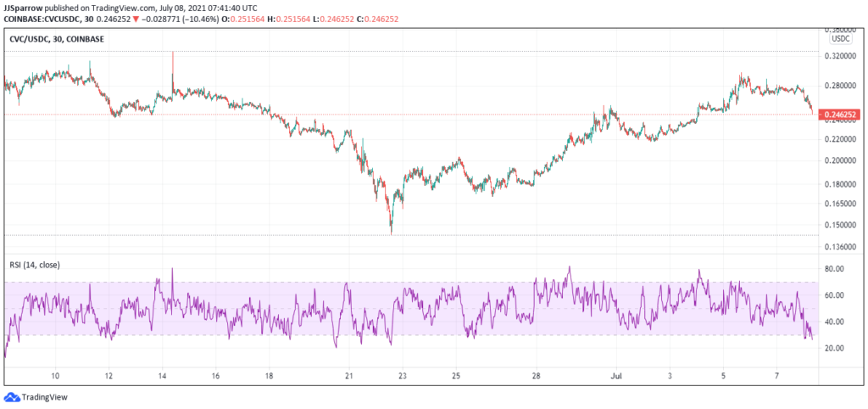Click the price spike candle near the 14th
The width and height of the screenshot is (868, 409).
coord(173,72)
